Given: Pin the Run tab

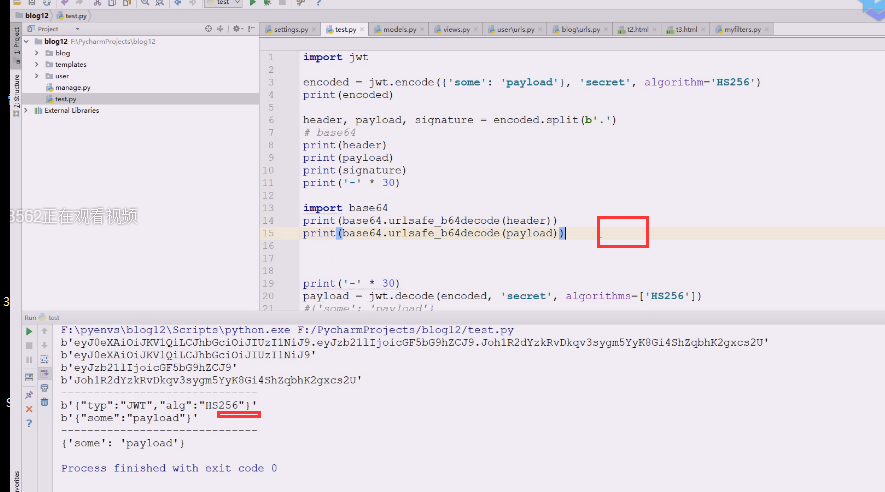Looking at the screenshot, I should [29, 395].
